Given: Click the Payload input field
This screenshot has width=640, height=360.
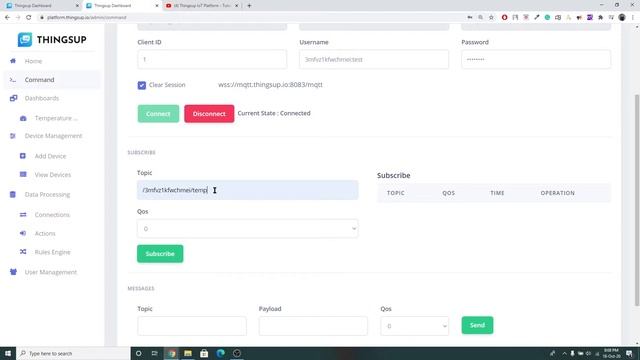Looking at the screenshot, I should (313, 326).
